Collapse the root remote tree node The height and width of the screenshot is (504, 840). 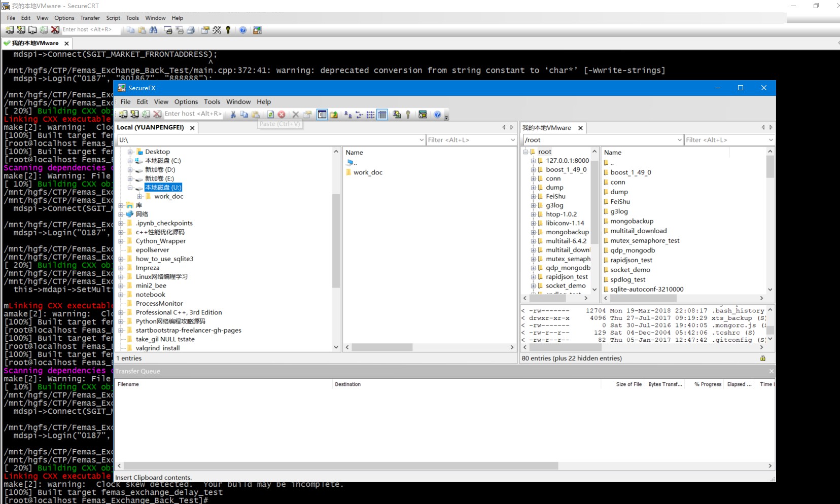click(x=526, y=152)
